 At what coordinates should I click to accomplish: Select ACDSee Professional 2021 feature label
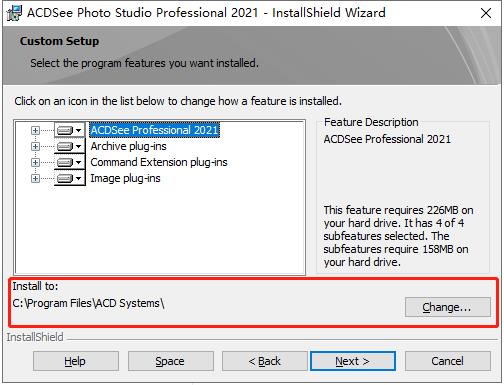point(154,130)
